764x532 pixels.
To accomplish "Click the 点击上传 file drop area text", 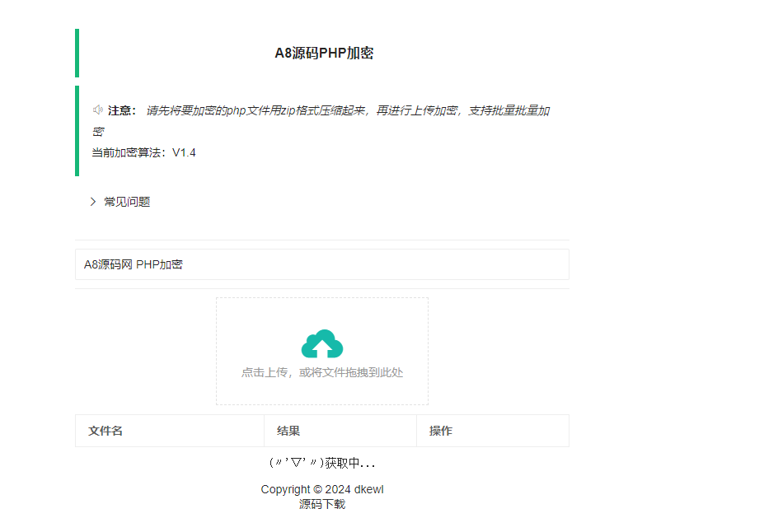I will point(322,372).
